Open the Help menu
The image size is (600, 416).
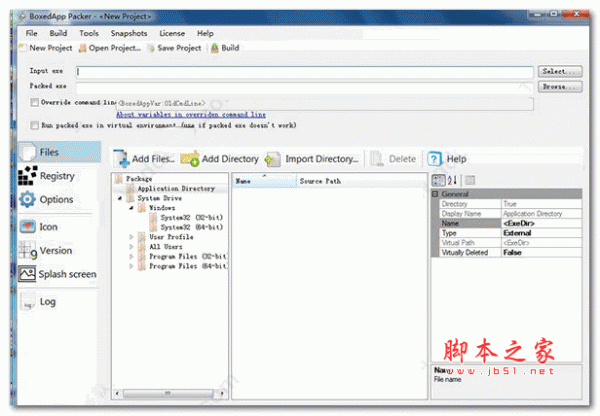205,33
